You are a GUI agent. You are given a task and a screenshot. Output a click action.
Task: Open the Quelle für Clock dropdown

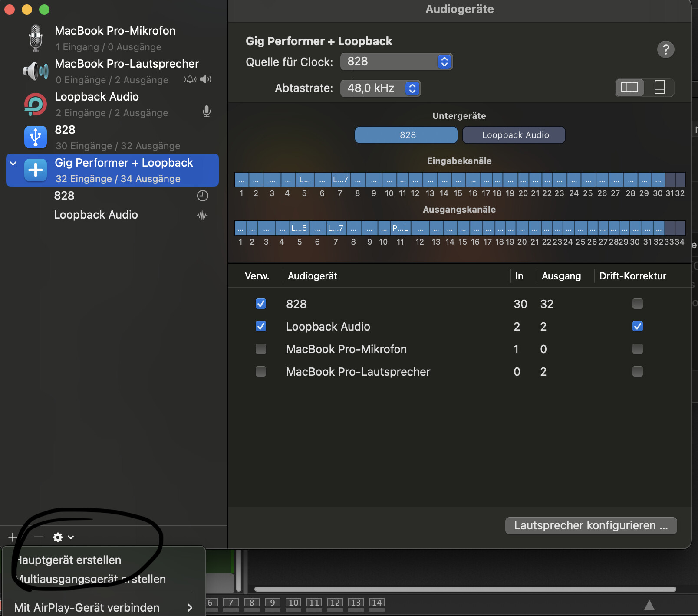[396, 62]
